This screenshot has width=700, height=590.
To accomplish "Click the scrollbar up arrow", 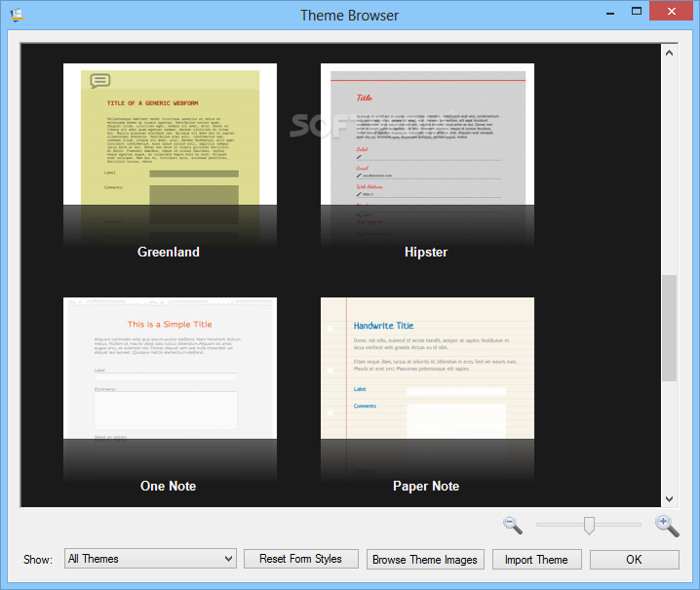I will (669, 53).
